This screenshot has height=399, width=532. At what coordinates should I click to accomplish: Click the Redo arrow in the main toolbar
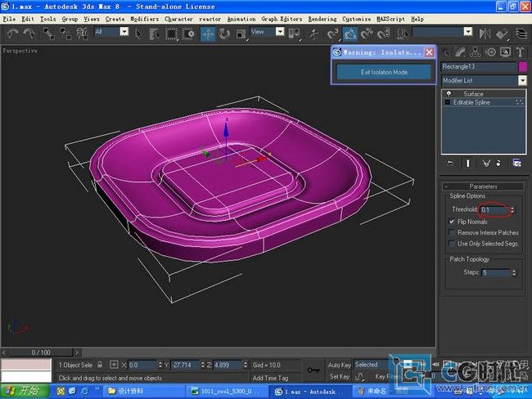29,34
